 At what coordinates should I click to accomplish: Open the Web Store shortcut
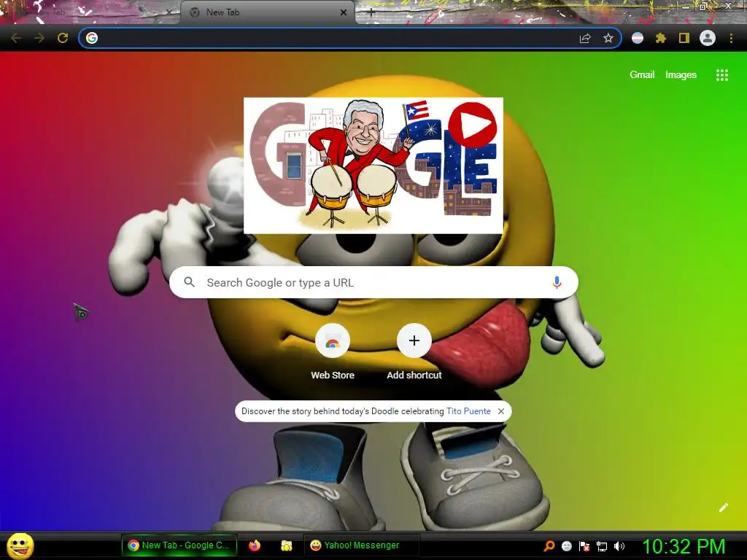[x=333, y=351]
